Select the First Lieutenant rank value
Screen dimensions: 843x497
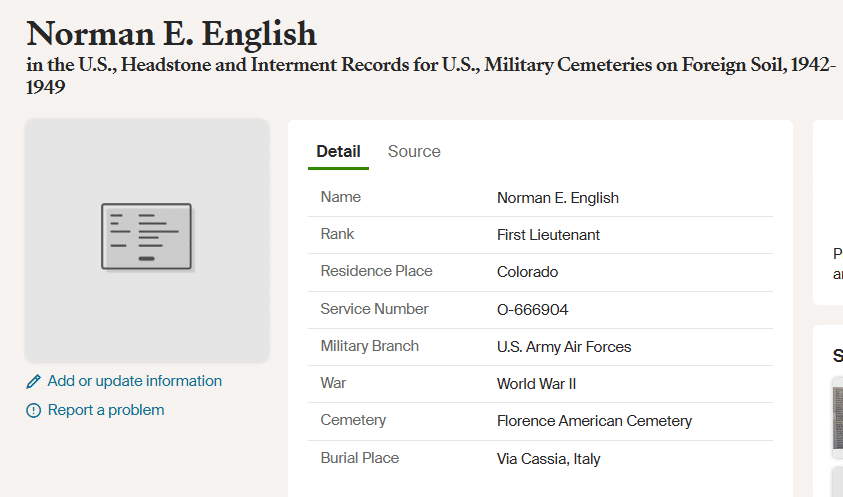[548, 235]
